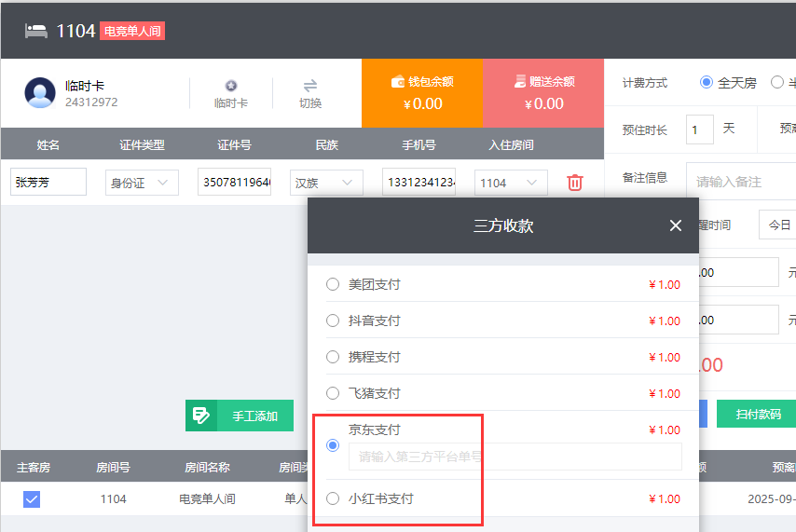Viewport: 796px width, 532px height.
Task: Toggle the 主客房 checkbox for room 1104
Action: pyautogui.click(x=32, y=499)
